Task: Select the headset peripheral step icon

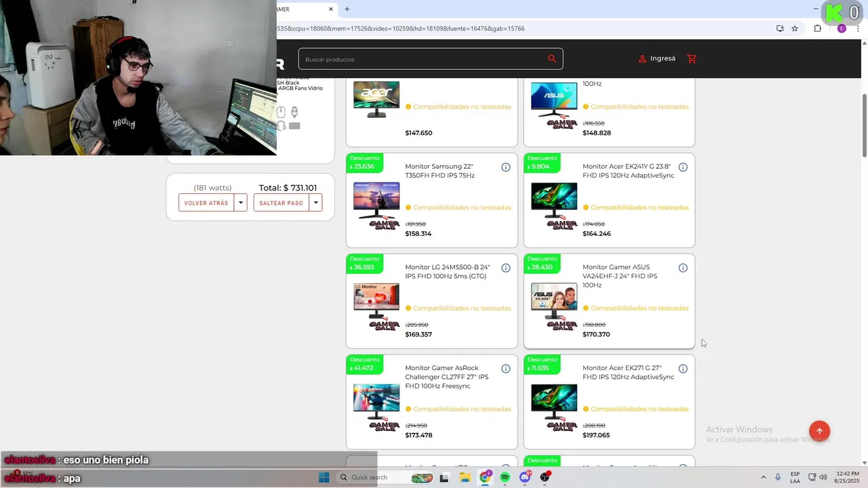Action: point(281,125)
